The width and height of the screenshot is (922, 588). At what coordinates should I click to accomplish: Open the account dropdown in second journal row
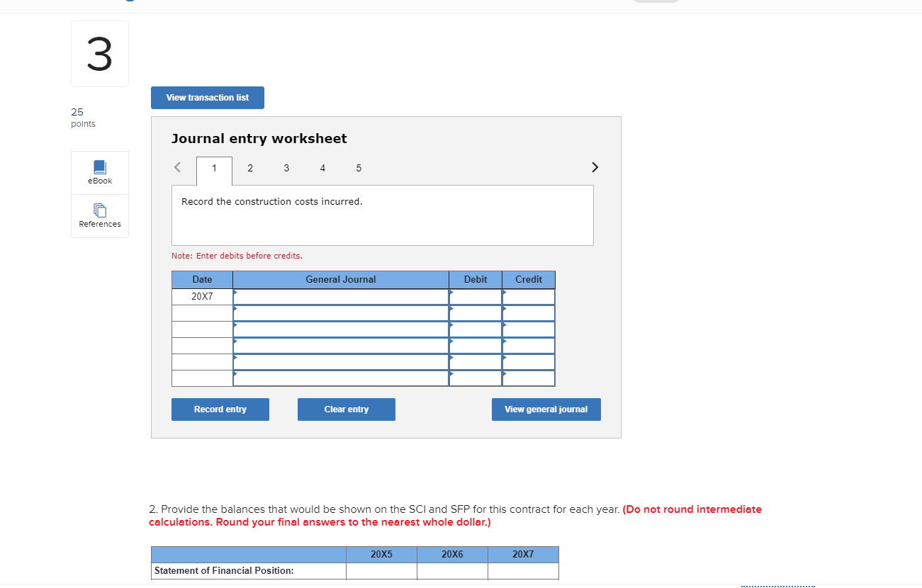point(340,312)
